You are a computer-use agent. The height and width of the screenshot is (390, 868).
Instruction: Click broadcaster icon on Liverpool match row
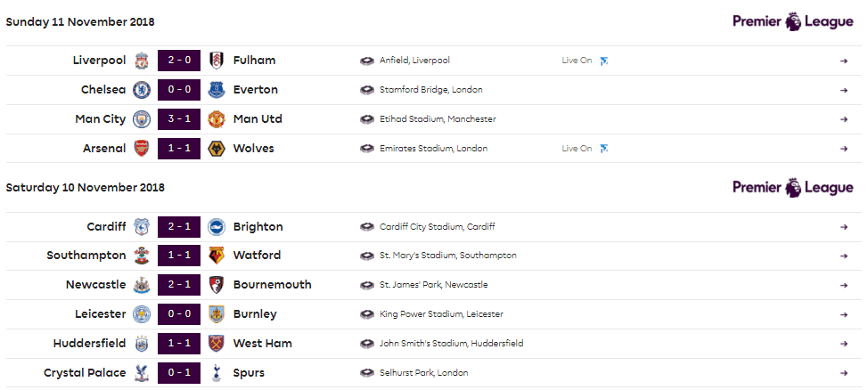[x=604, y=61]
